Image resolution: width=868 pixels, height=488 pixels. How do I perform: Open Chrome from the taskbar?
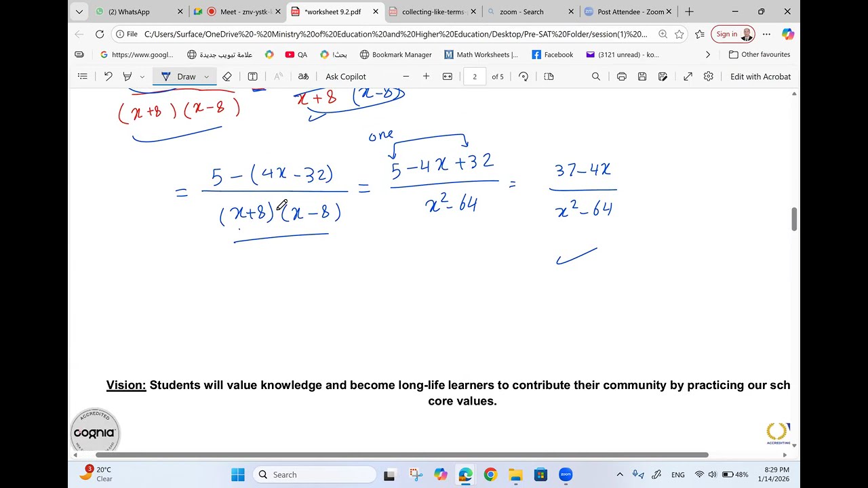490,474
